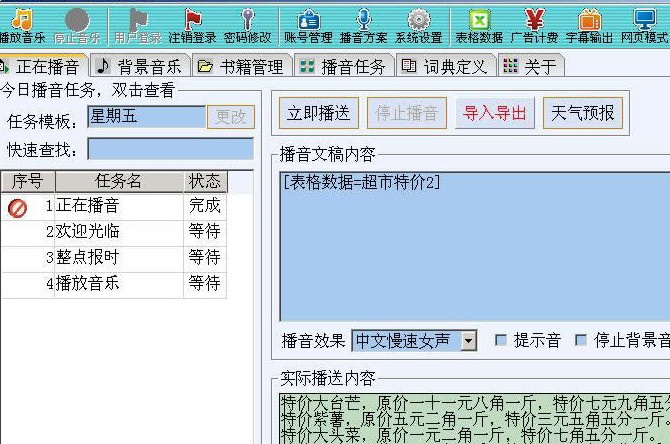Switch to 网页模式 monitor icon
Image resolution: width=670 pixels, height=444 pixels.
tap(645, 19)
